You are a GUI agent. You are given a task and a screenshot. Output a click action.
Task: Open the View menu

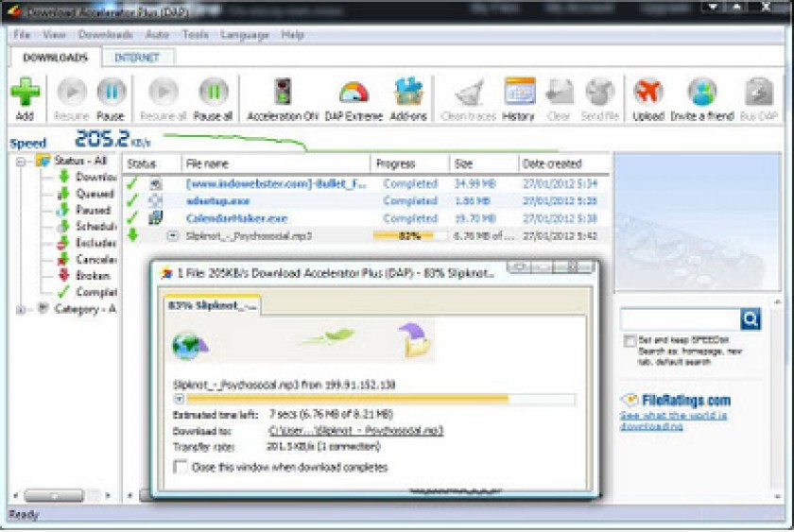click(54, 34)
